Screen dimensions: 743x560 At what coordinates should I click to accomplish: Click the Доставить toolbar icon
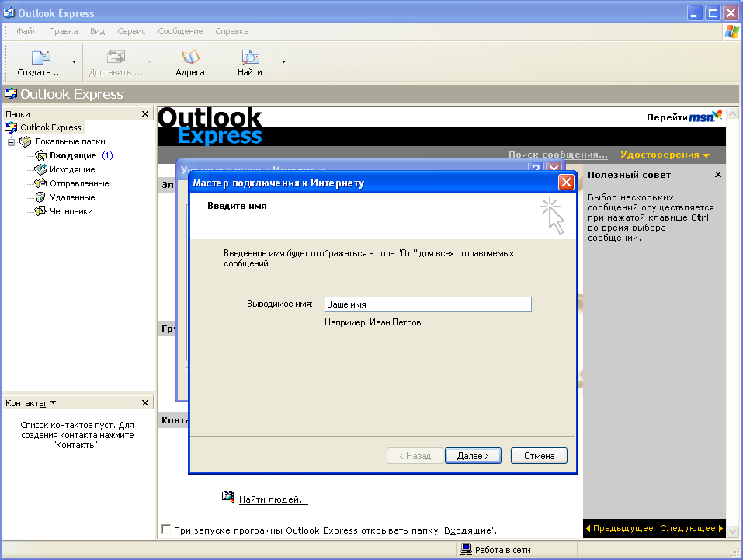click(116, 57)
